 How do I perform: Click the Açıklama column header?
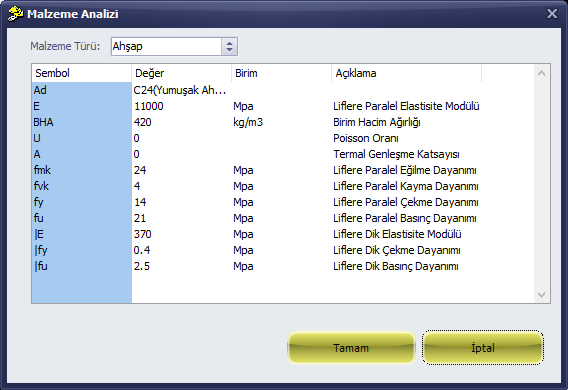406,73
